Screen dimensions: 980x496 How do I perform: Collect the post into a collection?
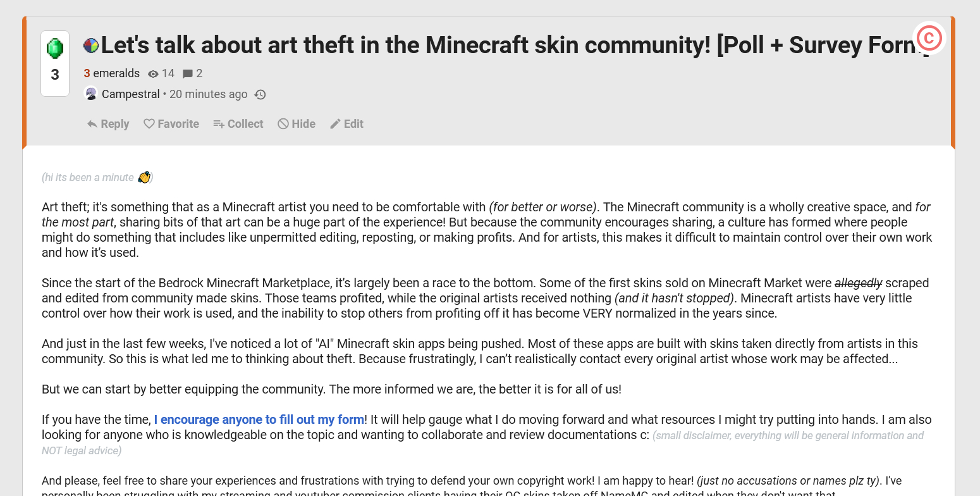[238, 124]
